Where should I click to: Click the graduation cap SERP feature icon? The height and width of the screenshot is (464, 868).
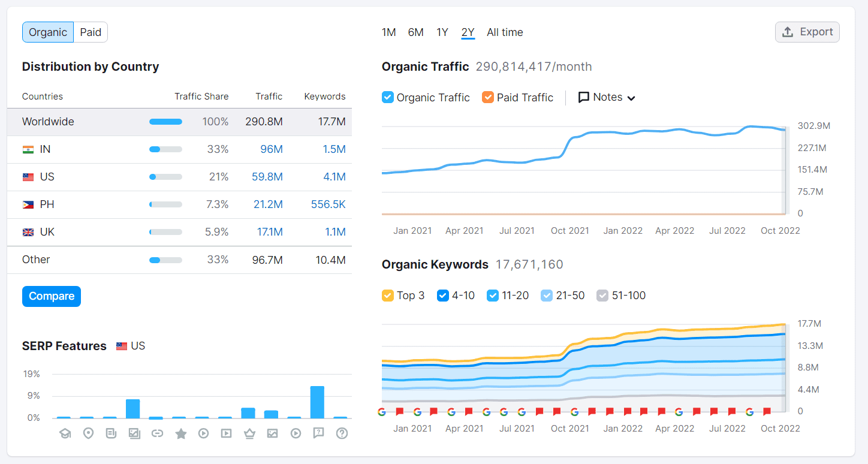coord(65,433)
